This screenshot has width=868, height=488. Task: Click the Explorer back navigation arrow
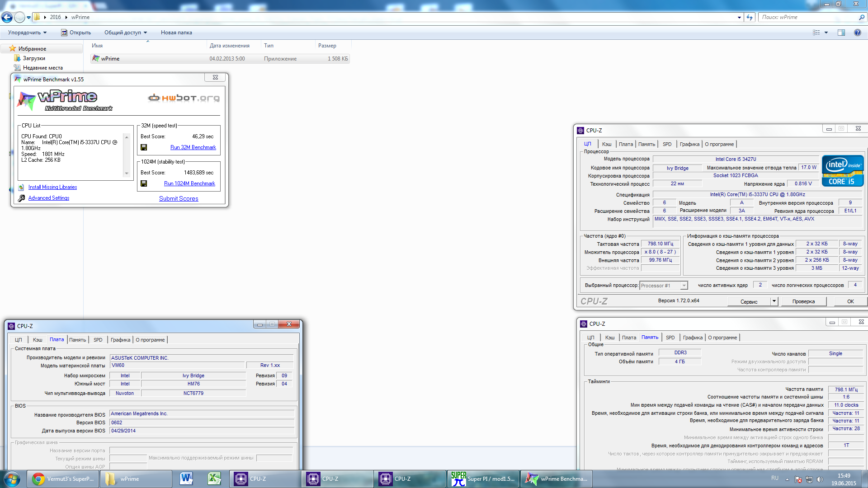click(7, 17)
